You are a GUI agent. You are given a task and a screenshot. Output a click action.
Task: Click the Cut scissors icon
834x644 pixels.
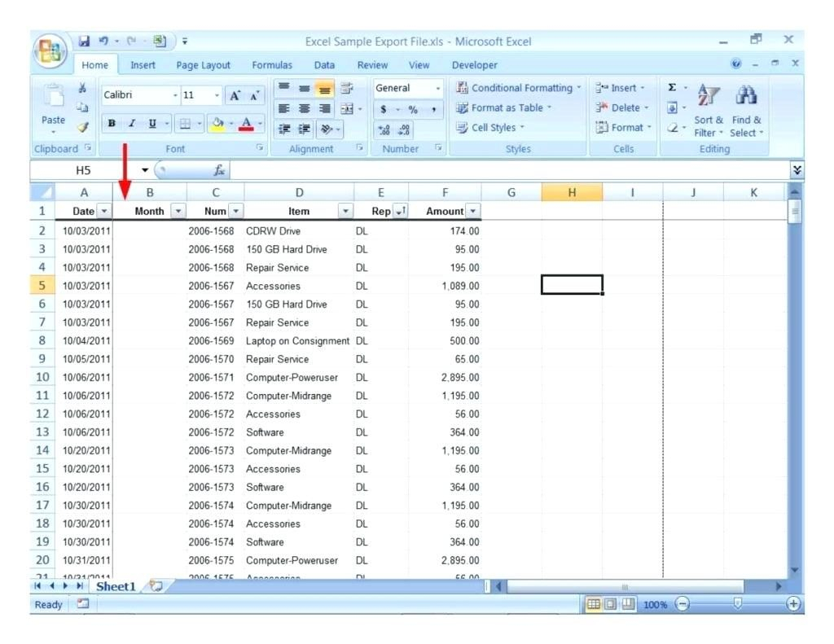pos(81,88)
